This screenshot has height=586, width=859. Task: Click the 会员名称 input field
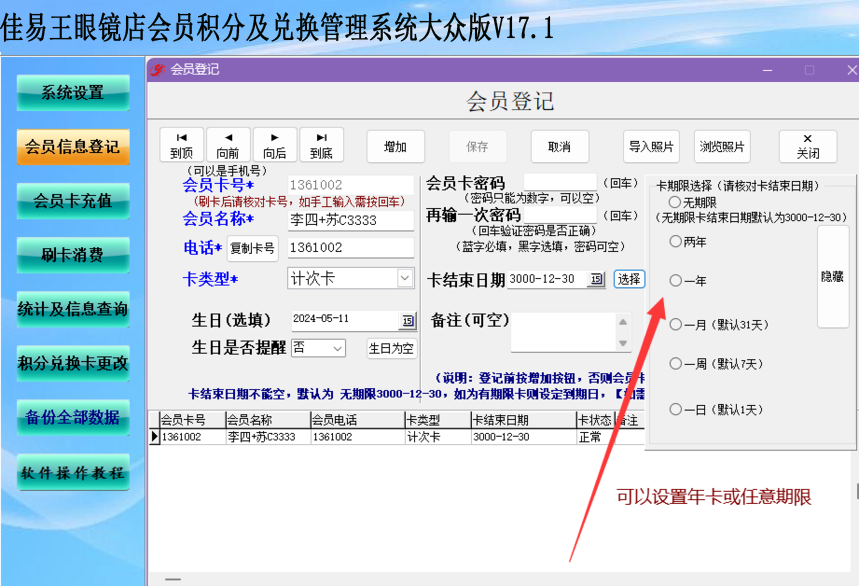[351, 220]
